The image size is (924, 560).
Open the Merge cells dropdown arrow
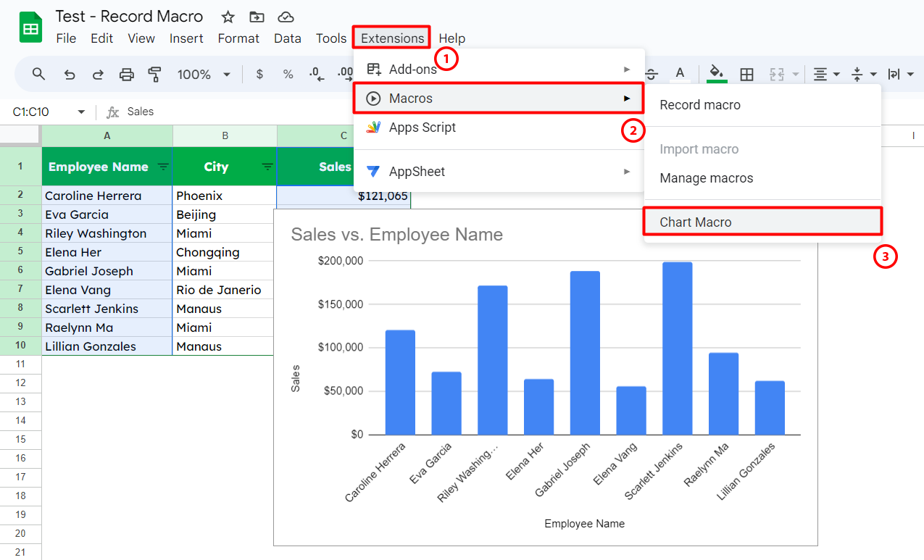[x=795, y=74]
